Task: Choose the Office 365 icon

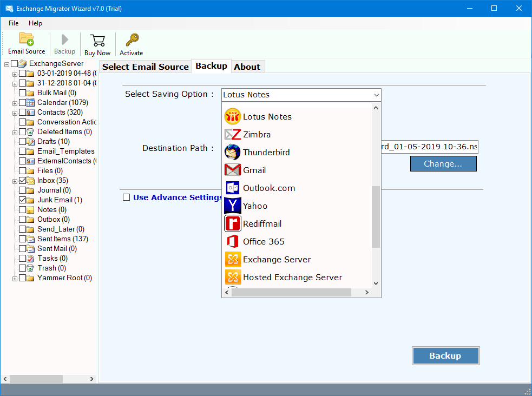Action: 233,241
